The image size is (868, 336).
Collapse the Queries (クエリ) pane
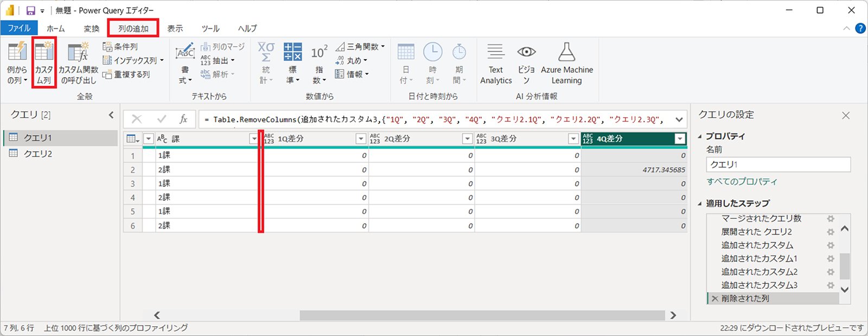point(111,115)
